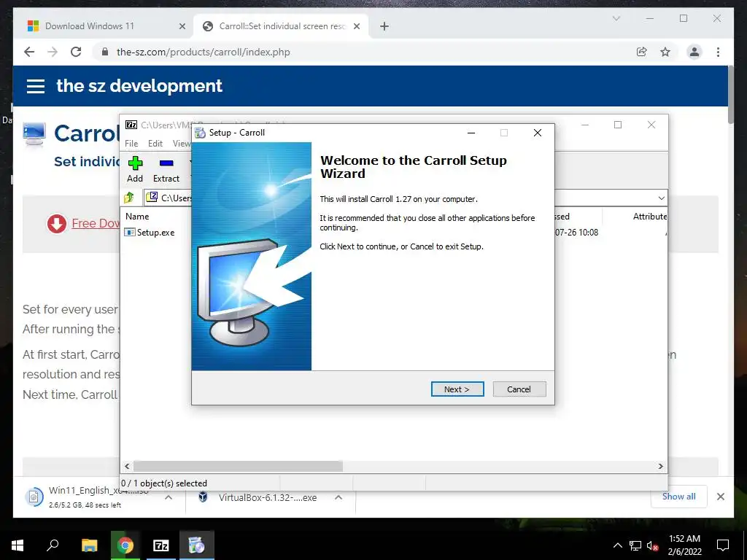
Task: Bookmark this page with star icon
Action: click(x=665, y=52)
